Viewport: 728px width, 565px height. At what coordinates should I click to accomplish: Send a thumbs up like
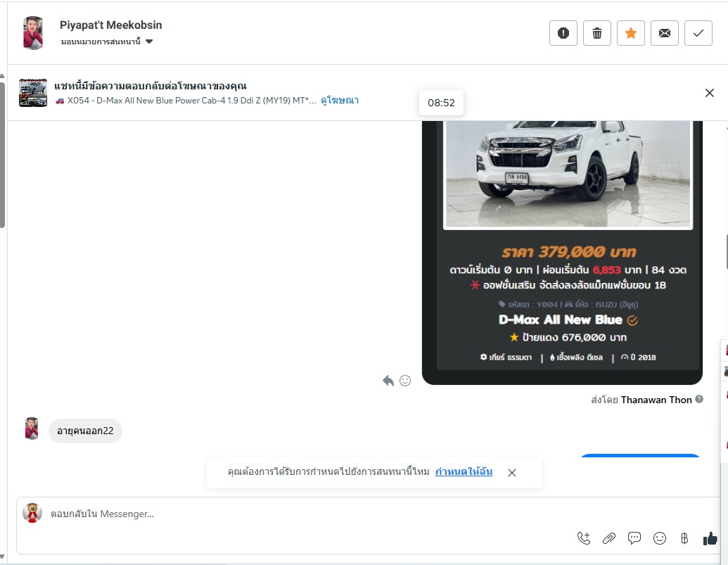tap(710, 538)
